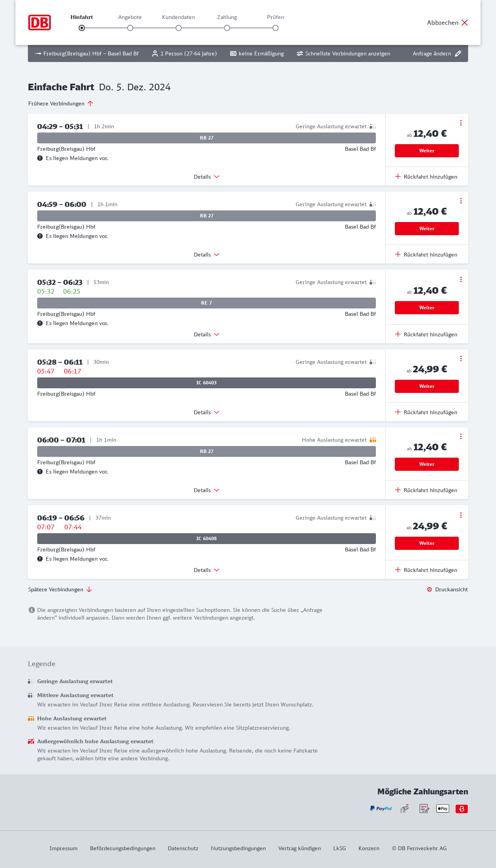
Task: Select the Zahlung step circle
Action: [227, 28]
